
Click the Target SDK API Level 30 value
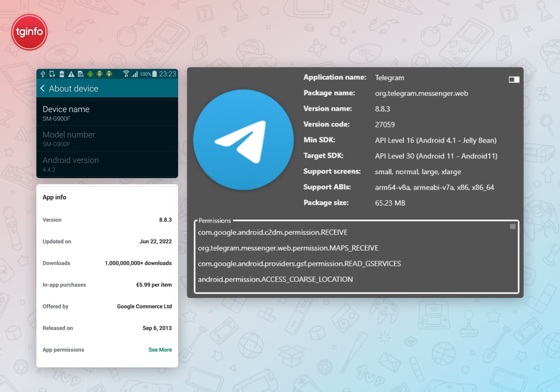point(436,156)
